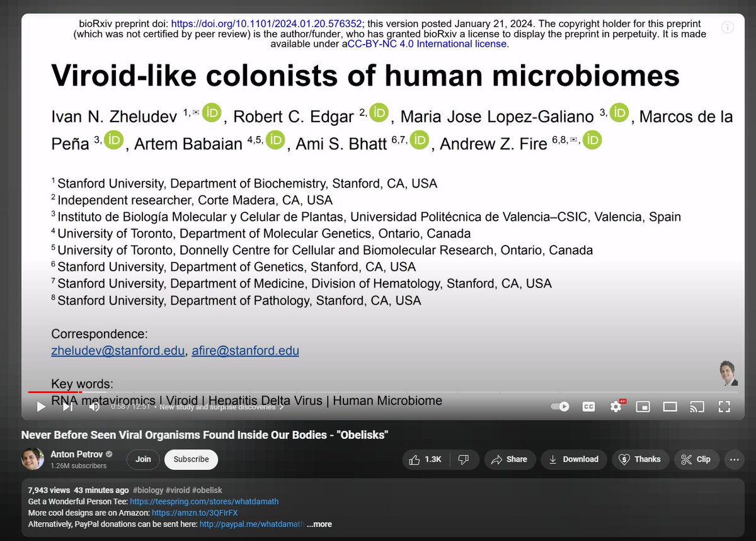Click the info card icon in video corner
This screenshot has height=541, width=756.
pyautogui.click(x=727, y=27)
